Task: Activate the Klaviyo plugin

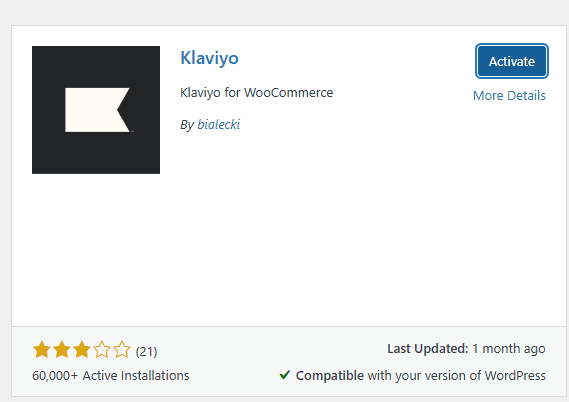Action: pos(512,61)
